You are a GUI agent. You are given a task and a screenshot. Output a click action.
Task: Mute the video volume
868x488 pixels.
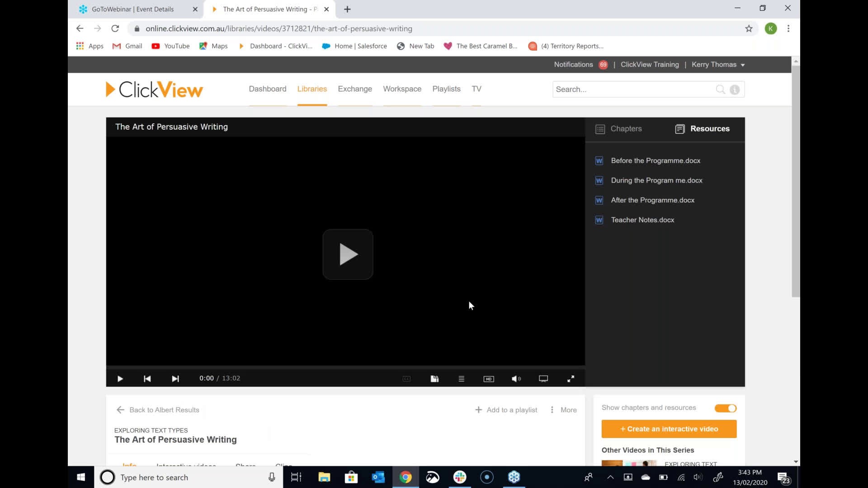[x=516, y=379]
